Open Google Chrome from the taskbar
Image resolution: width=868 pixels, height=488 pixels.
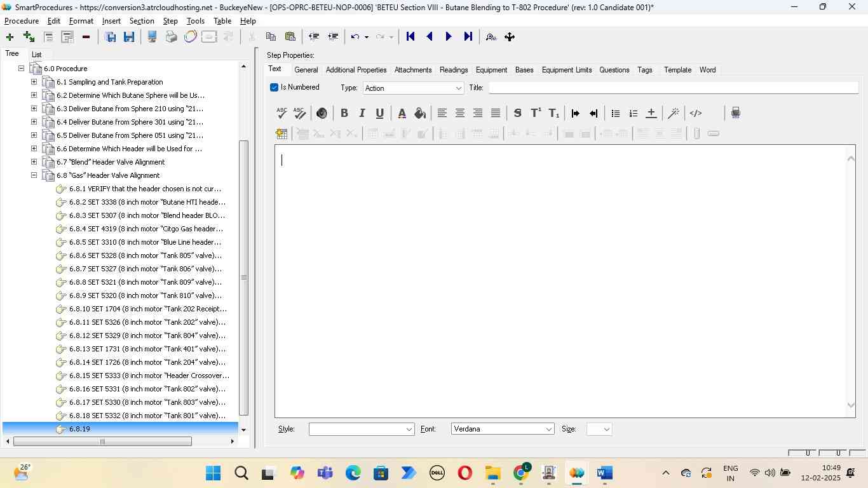[x=522, y=473]
